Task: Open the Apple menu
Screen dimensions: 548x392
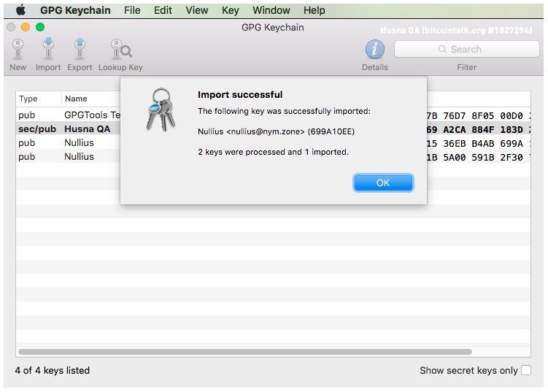Action: click(21, 10)
